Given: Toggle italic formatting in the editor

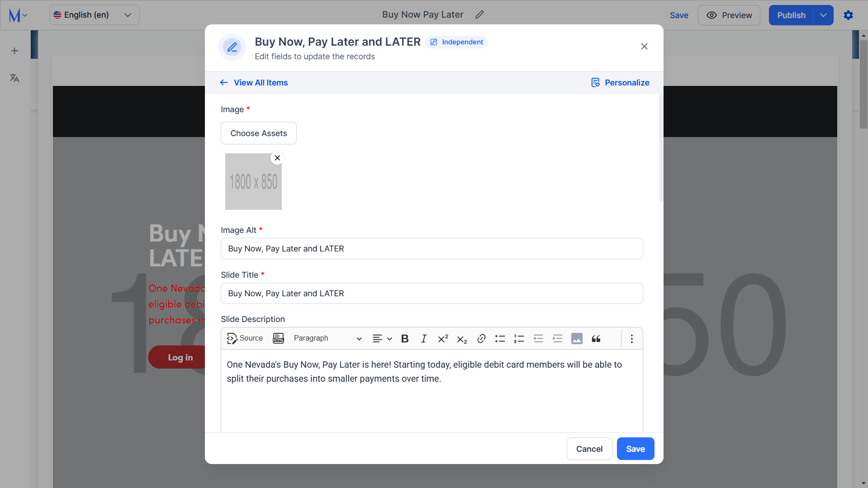Looking at the screenshot, I should coord(424,338).
